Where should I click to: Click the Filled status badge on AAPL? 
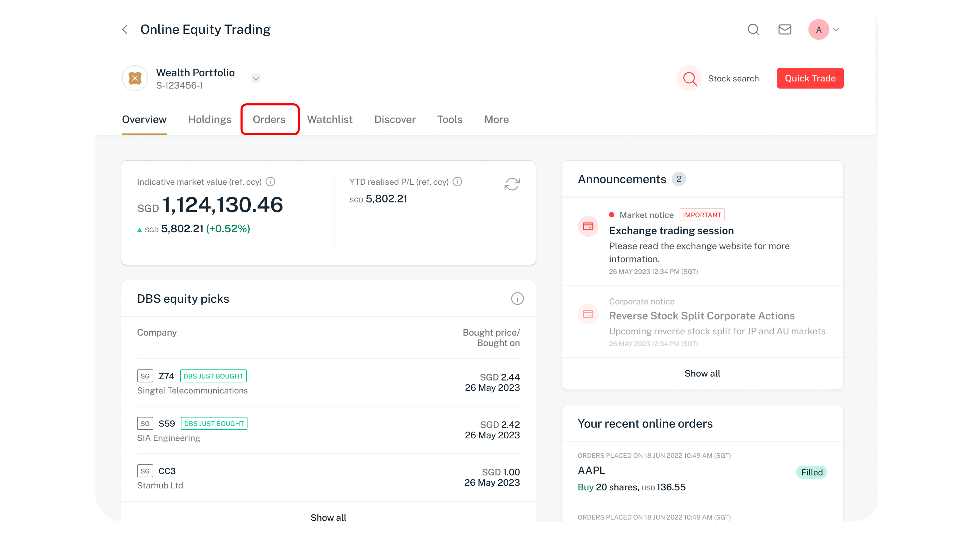811,472
